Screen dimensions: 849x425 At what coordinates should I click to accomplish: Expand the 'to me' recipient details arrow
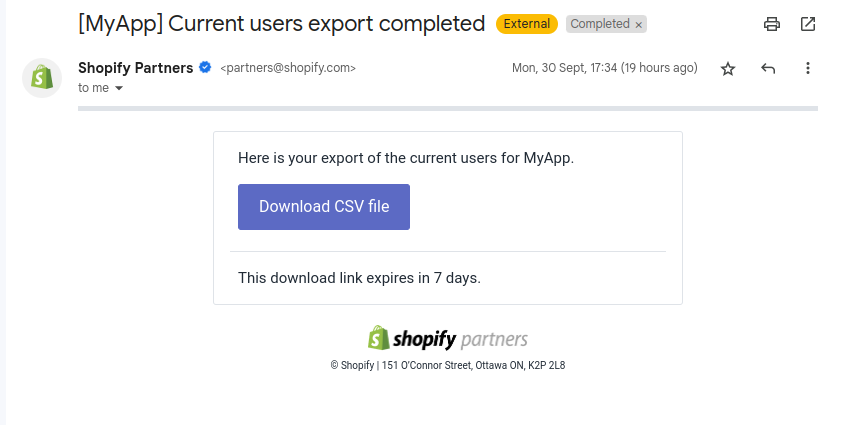[119, 88]
